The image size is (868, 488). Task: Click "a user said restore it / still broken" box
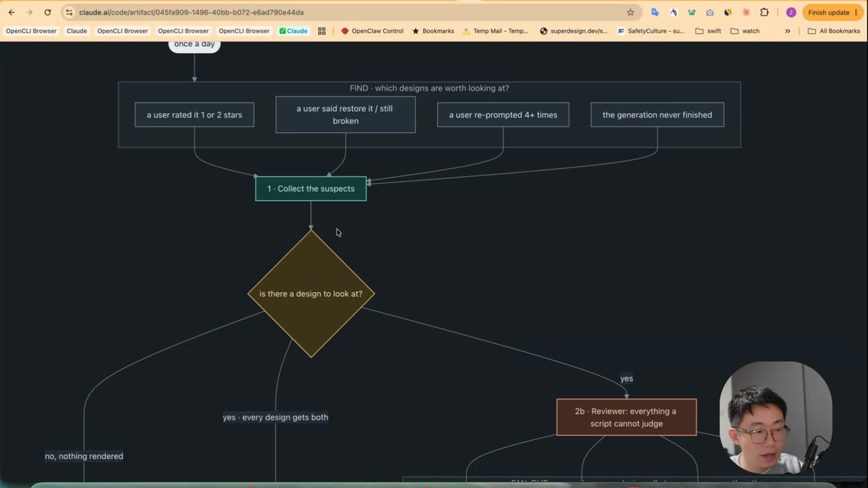[x=345, y=115]
